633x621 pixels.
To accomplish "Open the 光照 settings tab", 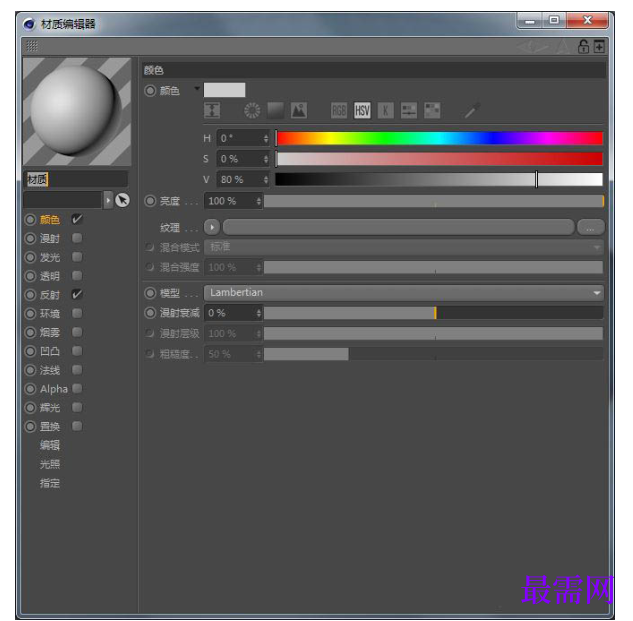I will click(50, 464).
